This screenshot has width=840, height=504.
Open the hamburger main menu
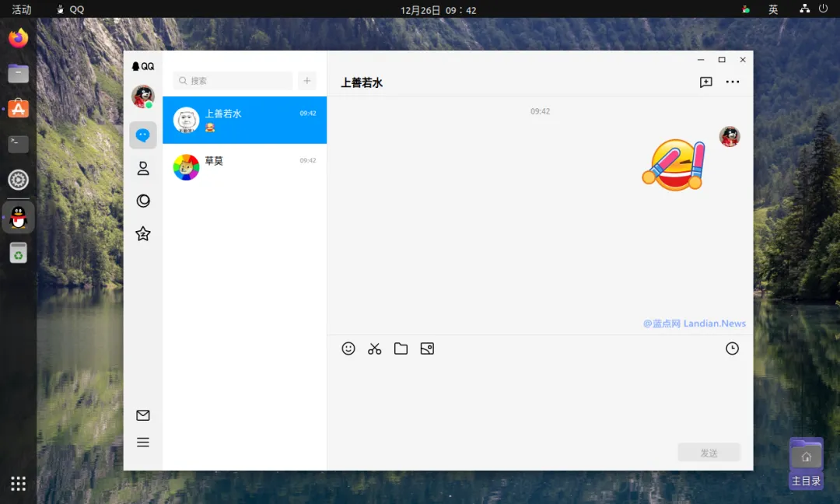[143, 443]
